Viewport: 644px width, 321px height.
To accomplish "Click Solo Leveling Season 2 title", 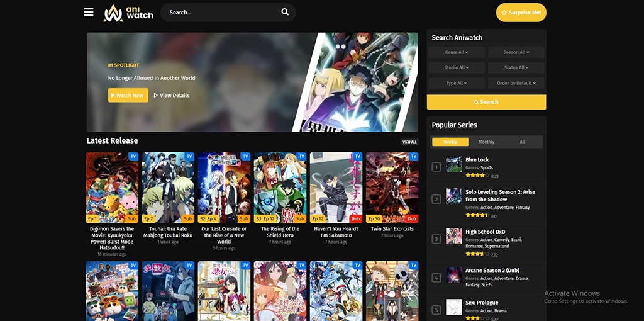I will [x=500, y=196].
